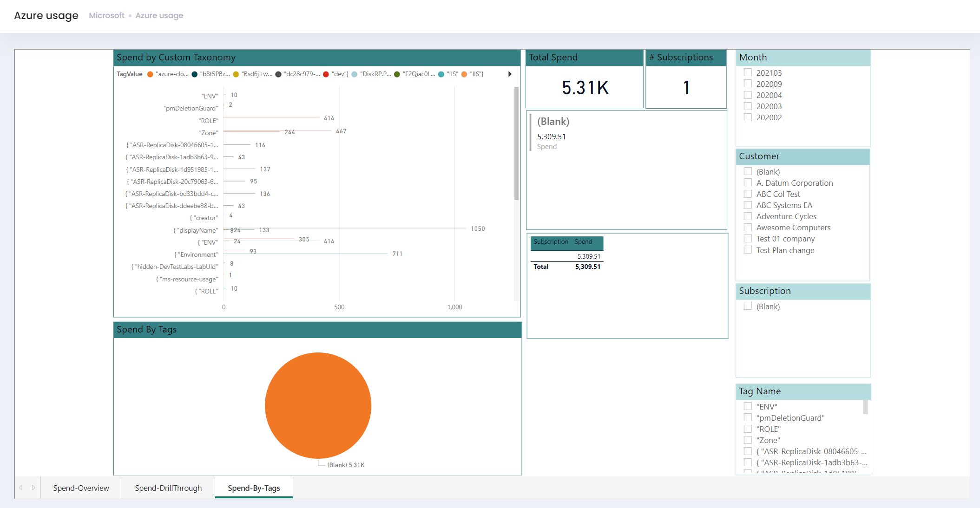Select Test Plan change customer
Viewport: 980px width, 508px height.
point(748,250)
